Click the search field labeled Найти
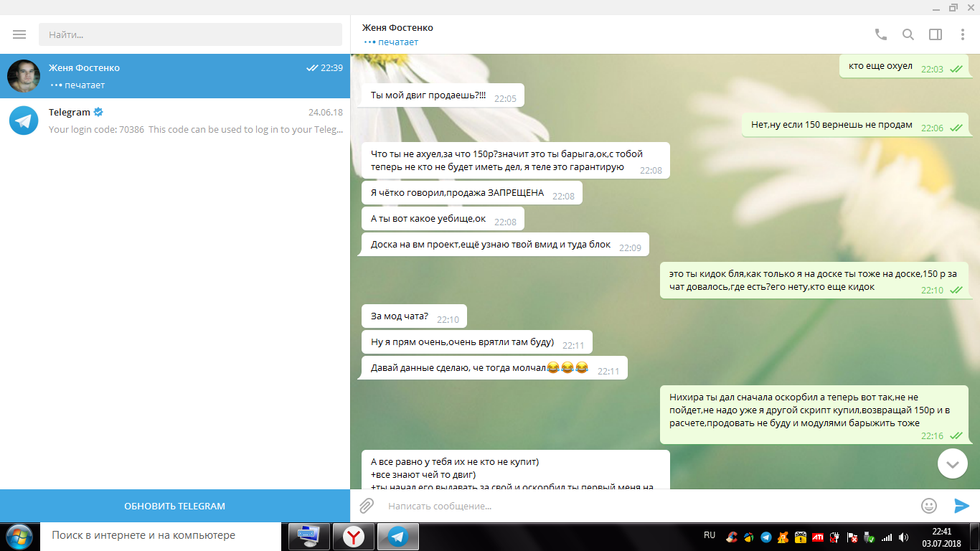Screen dimensions: 980x551 (x=190, y=34)
